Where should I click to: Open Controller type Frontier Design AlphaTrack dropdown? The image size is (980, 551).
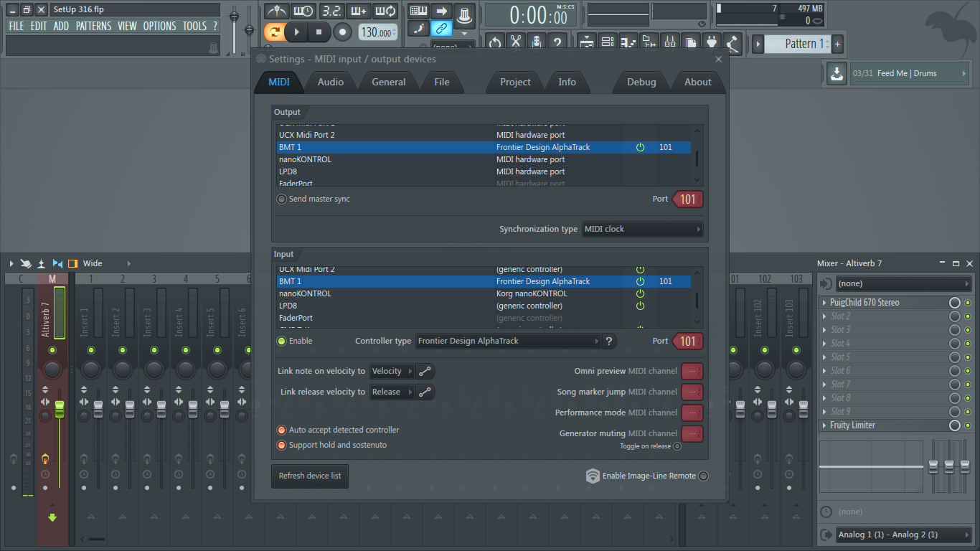(508, 341)
